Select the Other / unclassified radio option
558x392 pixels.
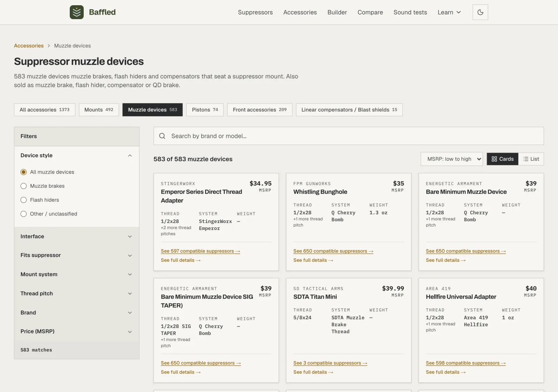tap(24, 214)
